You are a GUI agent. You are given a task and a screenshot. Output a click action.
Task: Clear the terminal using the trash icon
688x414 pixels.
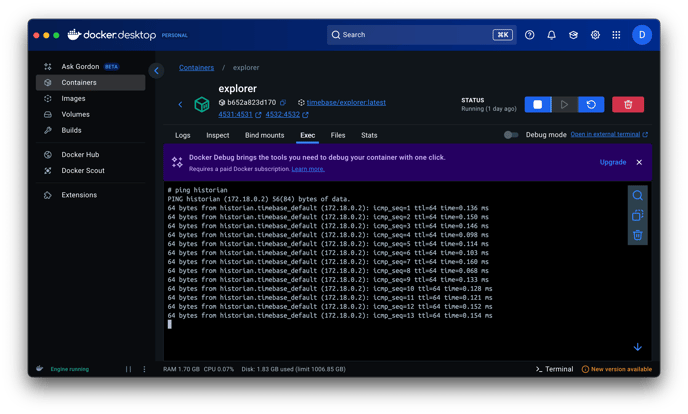[x=637, y=235]
